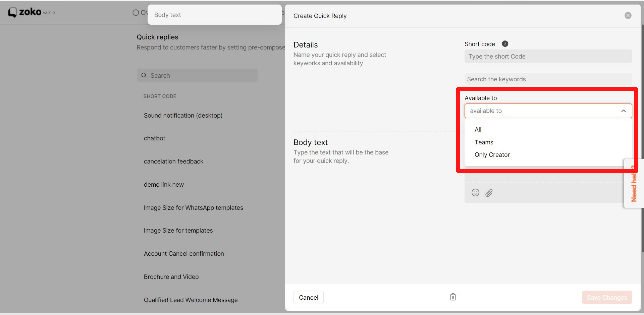
Task: Select the Only Creator option
Action: tap(492, 155)
